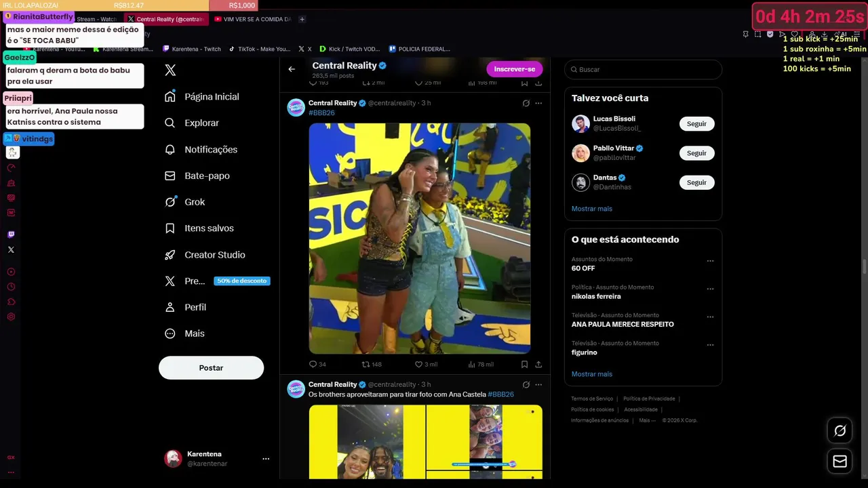Like the post with 3 mil likes
Image resolution: width=868 pixels, height=488 pixels.
(425, 365)
